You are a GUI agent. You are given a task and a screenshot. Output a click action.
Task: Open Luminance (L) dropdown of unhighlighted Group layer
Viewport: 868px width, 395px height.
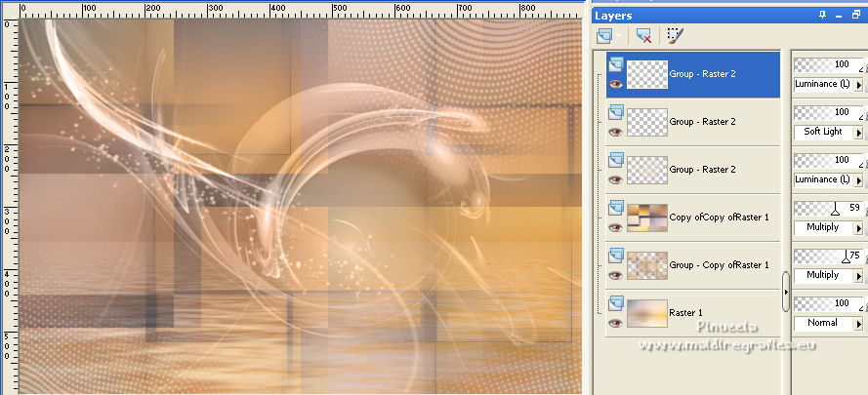(859, 179)
